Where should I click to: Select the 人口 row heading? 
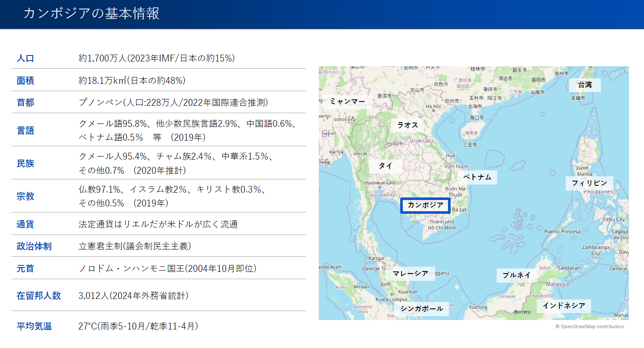coord(25,59)
